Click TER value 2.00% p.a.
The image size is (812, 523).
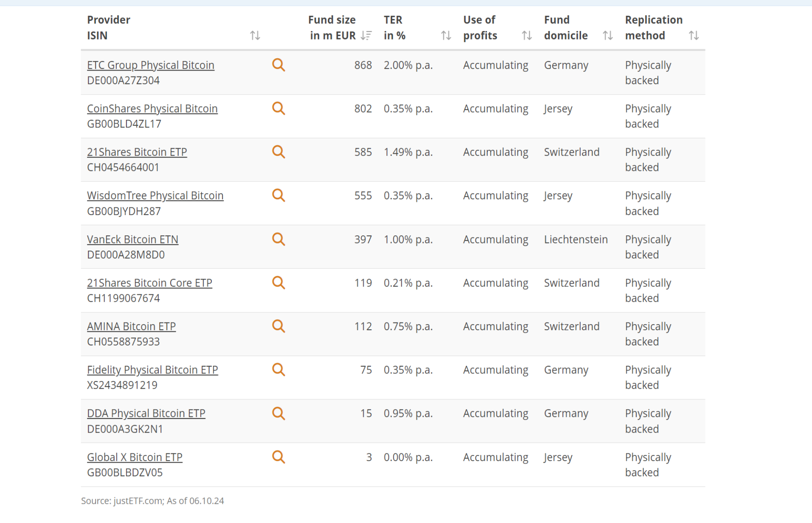(x=408, y=65)
